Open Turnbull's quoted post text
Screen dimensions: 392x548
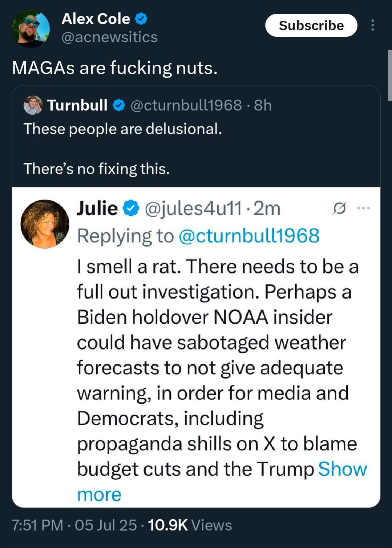(x=123, y=149)
